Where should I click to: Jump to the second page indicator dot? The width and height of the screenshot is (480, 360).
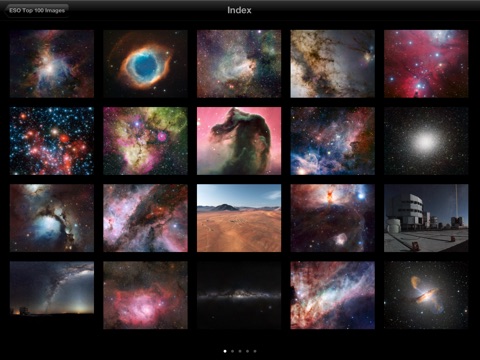232,351
